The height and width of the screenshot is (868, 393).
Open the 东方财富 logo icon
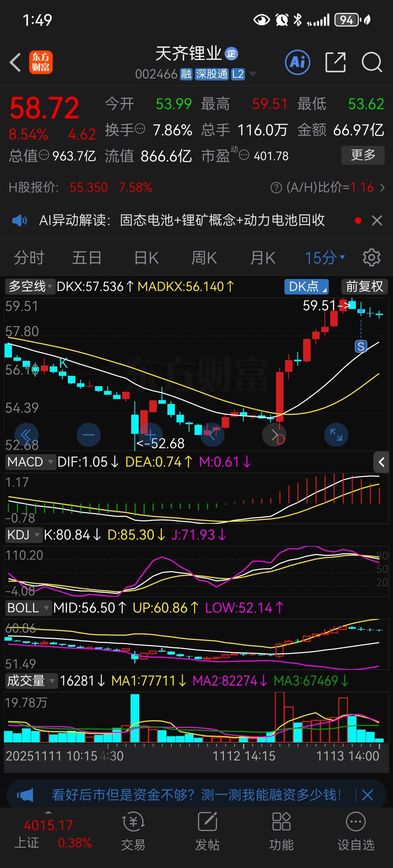click(41, 62)
